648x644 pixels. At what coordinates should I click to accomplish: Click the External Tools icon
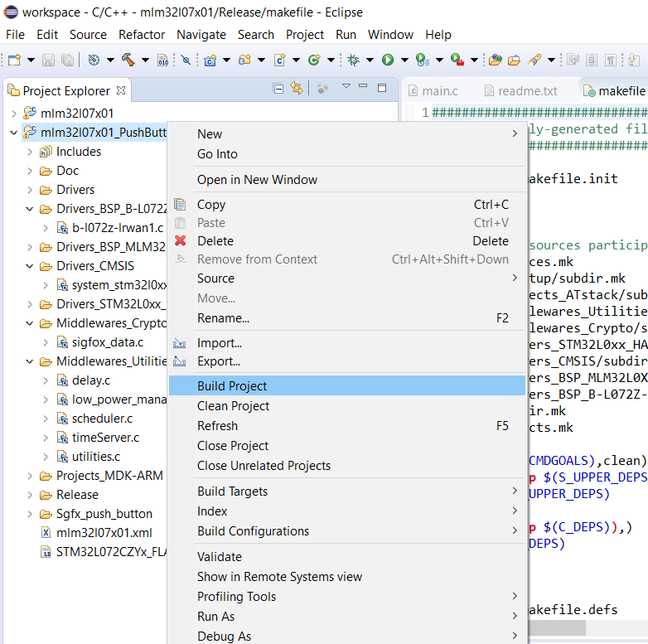tap(457, 60)
